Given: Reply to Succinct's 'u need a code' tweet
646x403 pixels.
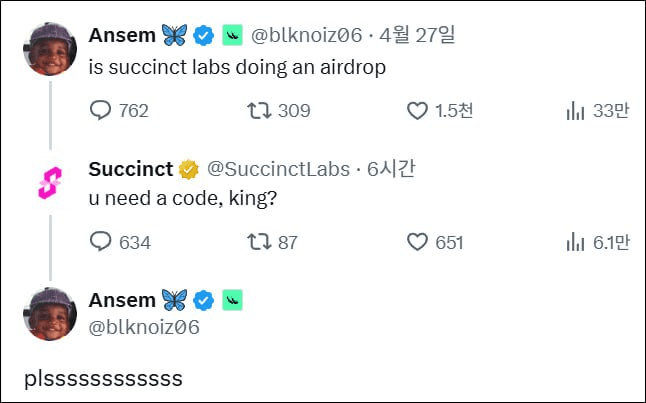Looking at the screenshot, I should coord(101,241).
